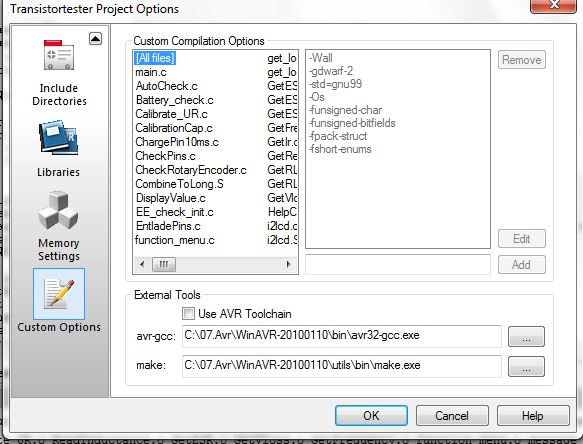This screenshot has width=583, height=444.
Task: Select CheckPins.c in the file list
Action: pyautogui.click(x=165, y=156)
